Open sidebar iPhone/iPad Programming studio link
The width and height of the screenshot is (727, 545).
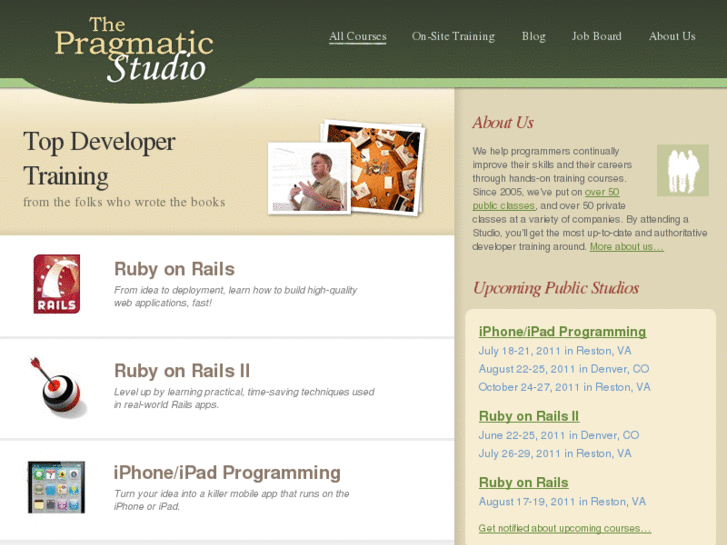[562, 332]
